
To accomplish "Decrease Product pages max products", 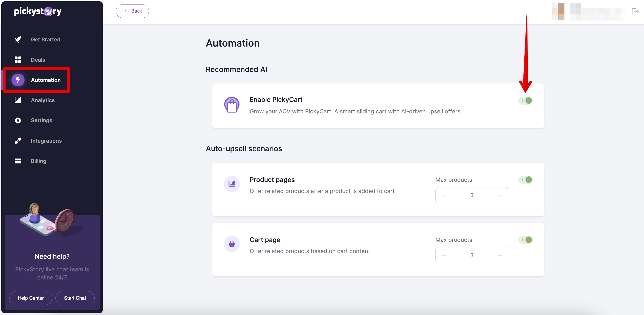I will (444, 195).
